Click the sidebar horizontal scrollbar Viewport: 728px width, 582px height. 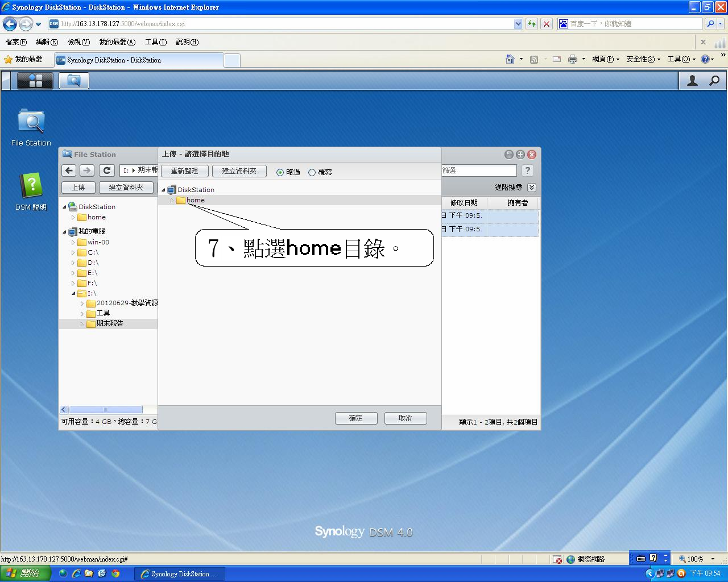pos(106,410)
